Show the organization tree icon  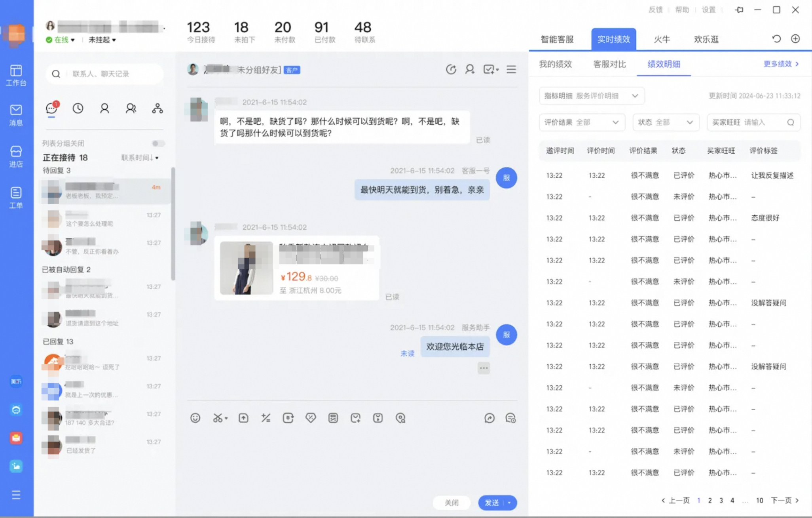pos(157,108)
